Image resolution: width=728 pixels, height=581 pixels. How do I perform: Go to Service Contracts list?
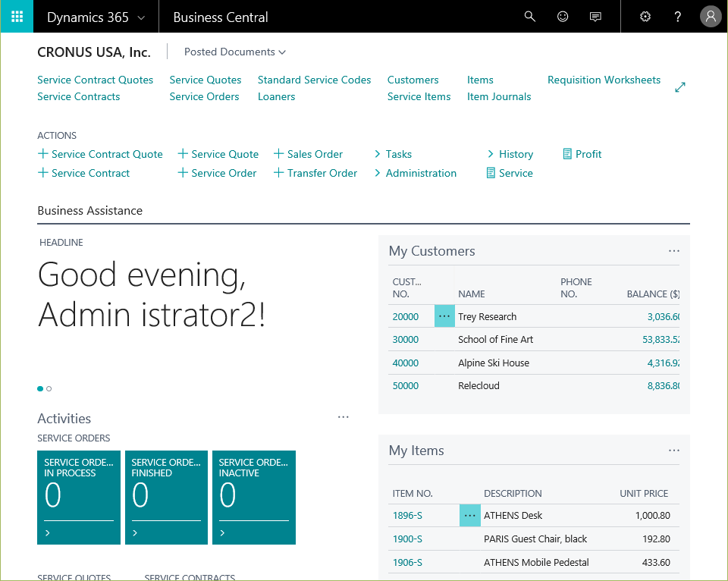tap(78, 96)
